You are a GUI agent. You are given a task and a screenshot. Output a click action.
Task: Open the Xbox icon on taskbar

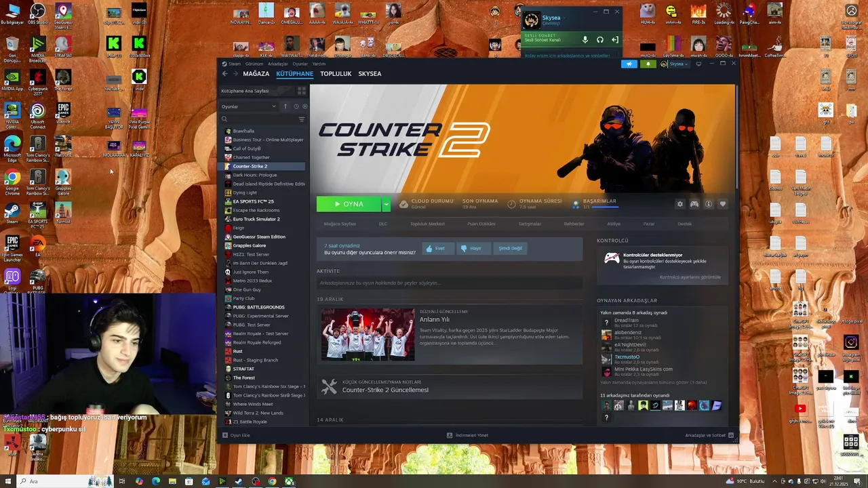[289, 481]
